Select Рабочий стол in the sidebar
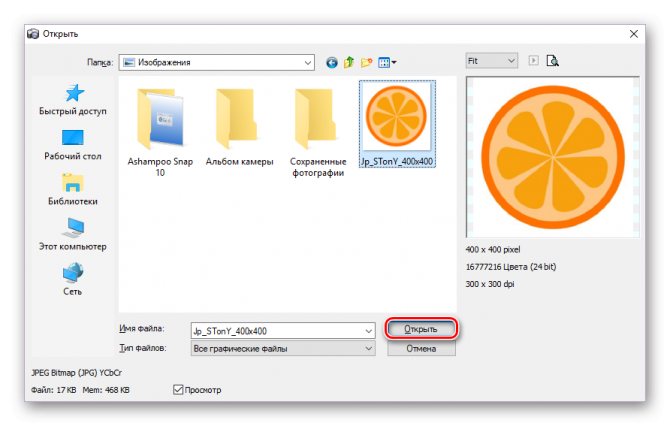 point(73,144)
